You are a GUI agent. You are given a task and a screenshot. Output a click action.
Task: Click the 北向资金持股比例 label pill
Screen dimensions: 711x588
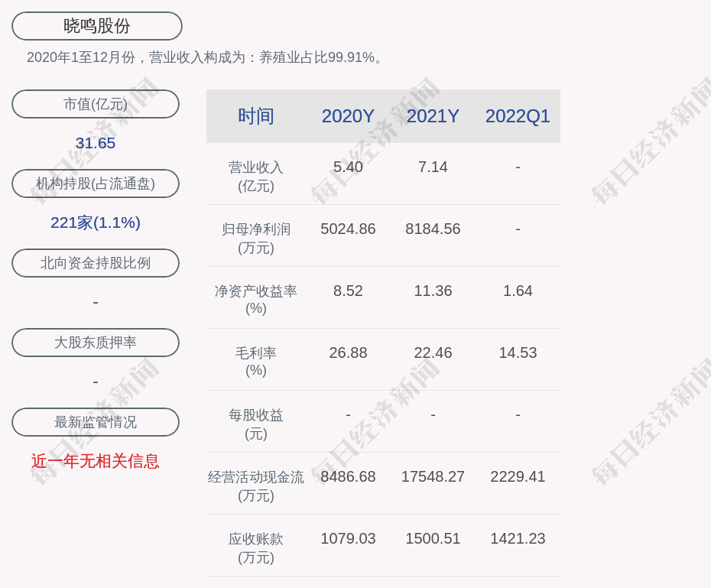[x=96, y=263]
